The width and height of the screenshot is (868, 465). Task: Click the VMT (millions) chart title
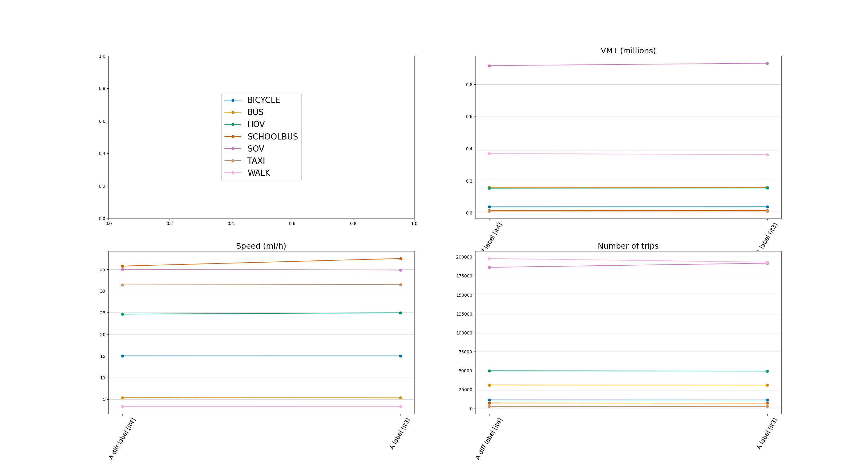click(628, 51)
